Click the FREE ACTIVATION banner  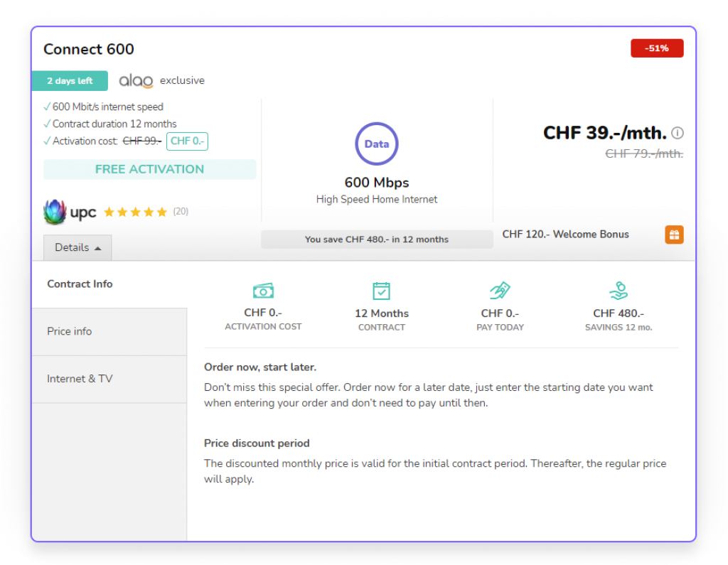point(149,169)
